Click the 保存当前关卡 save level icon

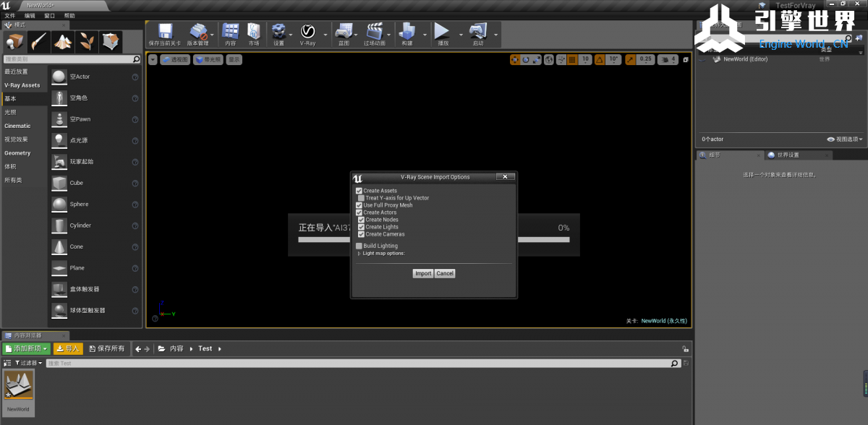click(x=164, y=31)
